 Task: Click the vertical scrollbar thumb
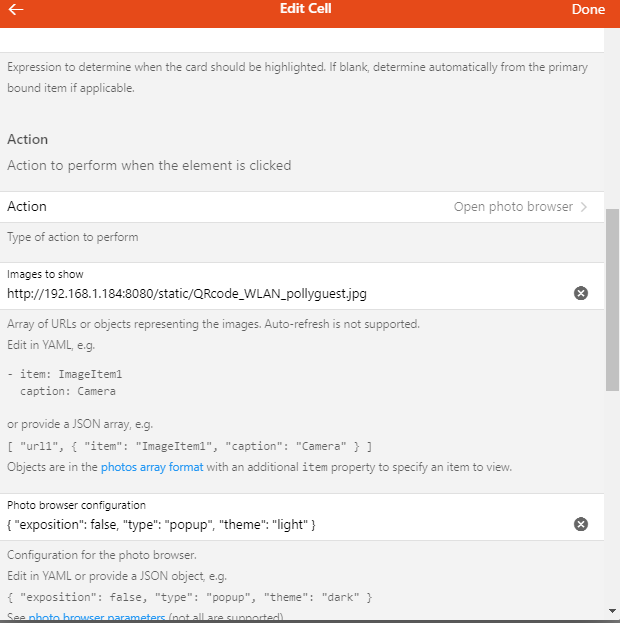coord(612,300)
